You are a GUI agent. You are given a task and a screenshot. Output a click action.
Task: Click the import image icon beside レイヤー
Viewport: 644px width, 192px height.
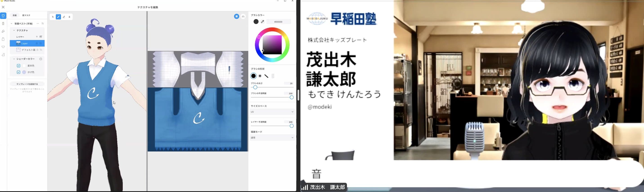[x=41, y=37]
